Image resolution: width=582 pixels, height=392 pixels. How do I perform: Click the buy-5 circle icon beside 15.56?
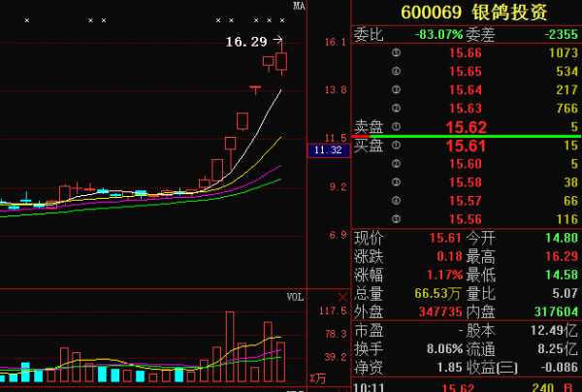click(x=396, y=219)
